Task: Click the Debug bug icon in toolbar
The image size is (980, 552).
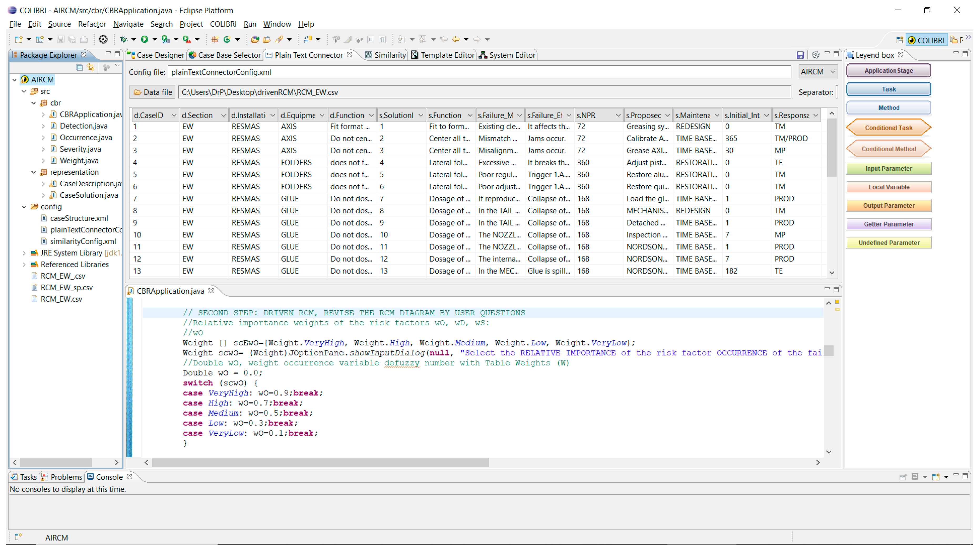Action: pos(123,39)
